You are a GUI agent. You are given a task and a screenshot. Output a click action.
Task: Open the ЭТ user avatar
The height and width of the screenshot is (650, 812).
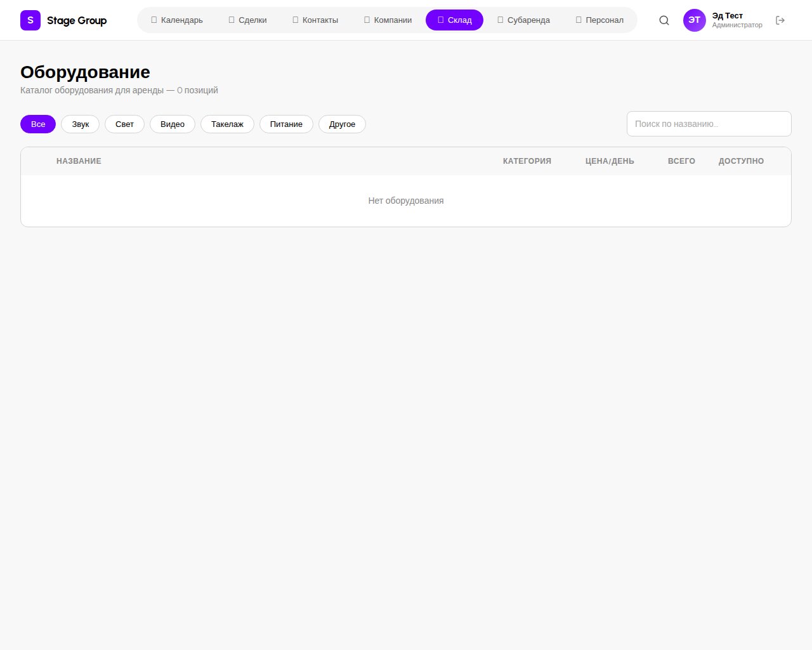point(694,20)
